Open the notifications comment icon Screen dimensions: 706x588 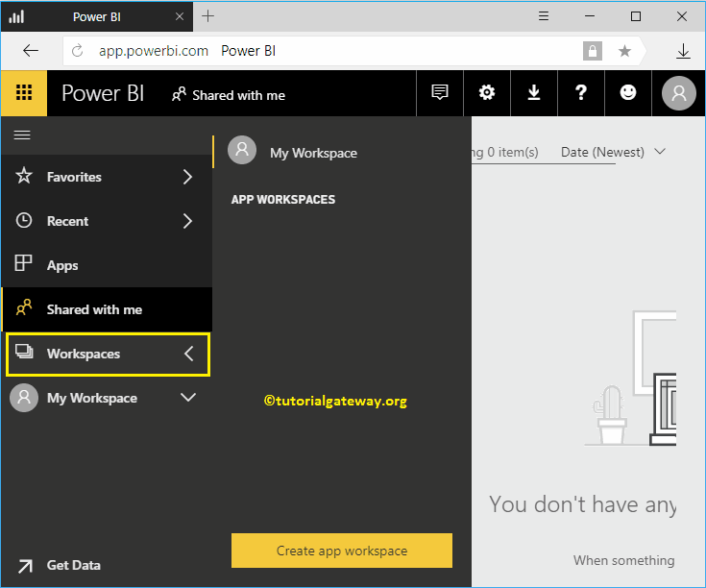coord(440,93)
